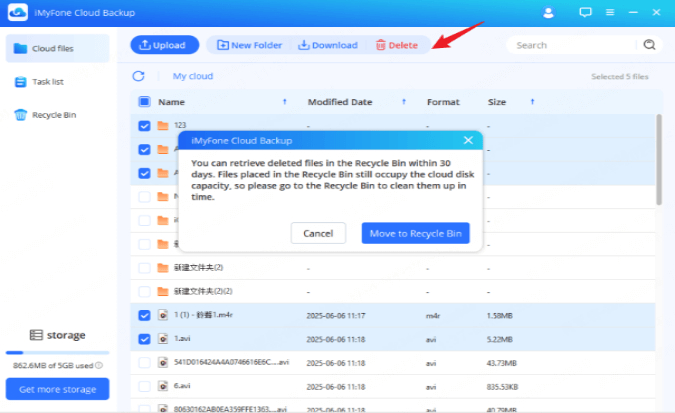Click New Folder in toolbar
675x413 pixels.
249,45
